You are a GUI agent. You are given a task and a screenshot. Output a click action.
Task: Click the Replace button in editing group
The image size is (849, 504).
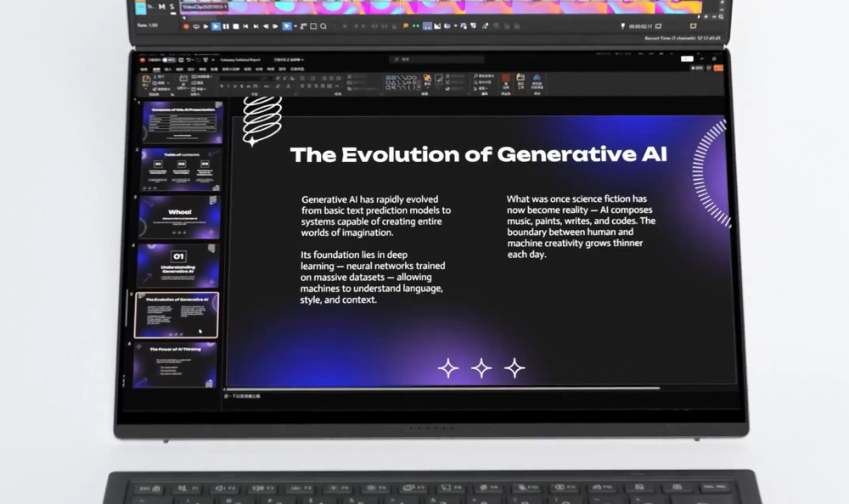pyautogui.click(x=482, y=81)
